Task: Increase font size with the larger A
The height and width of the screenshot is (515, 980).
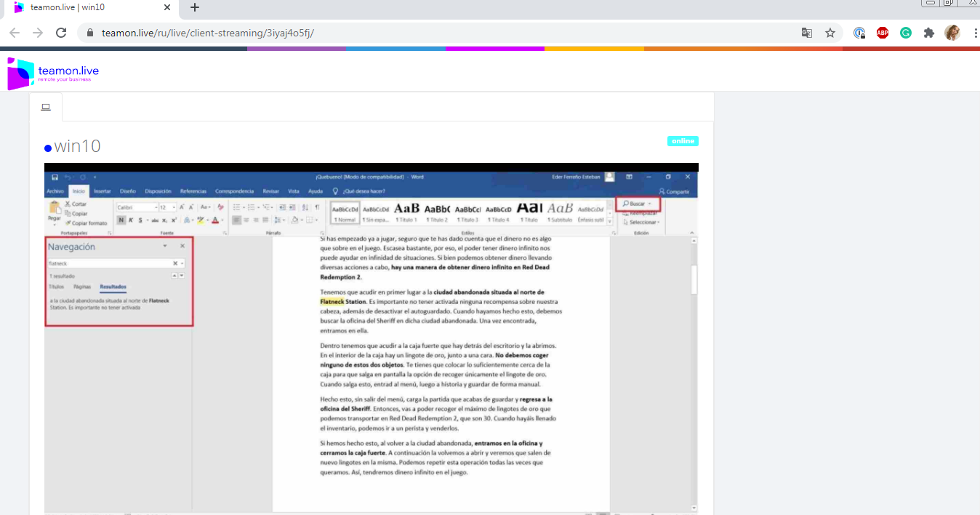Action: coord(182,207)
